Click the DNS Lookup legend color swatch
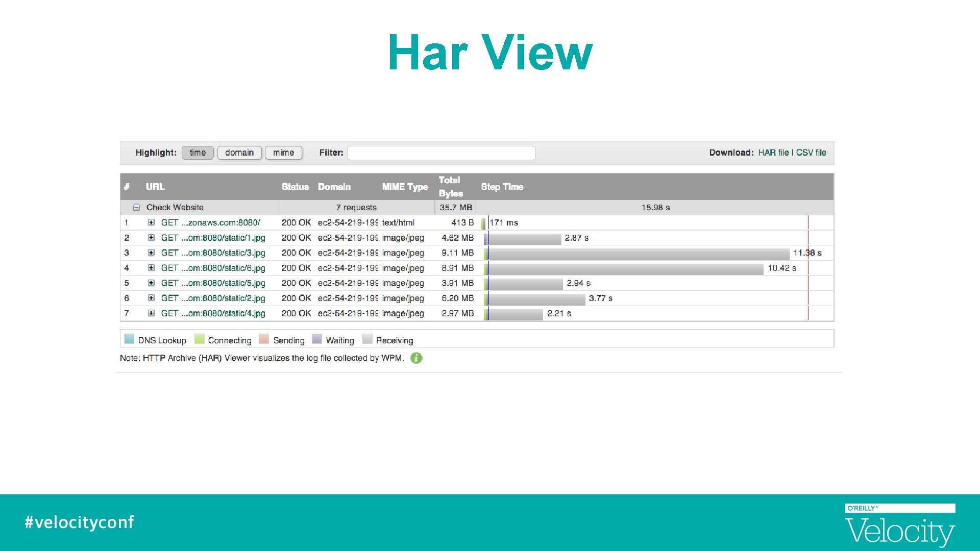 (129, 339)
